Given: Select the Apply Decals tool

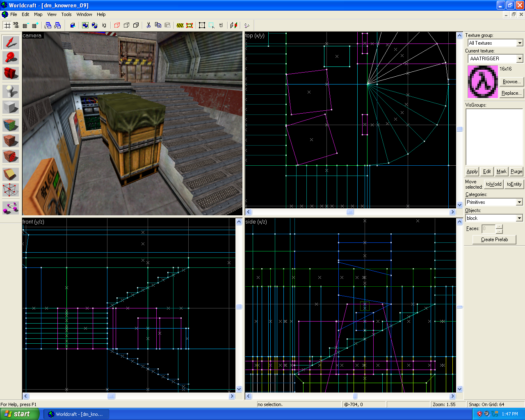Looking at the screenshot, I should point(11,156).
